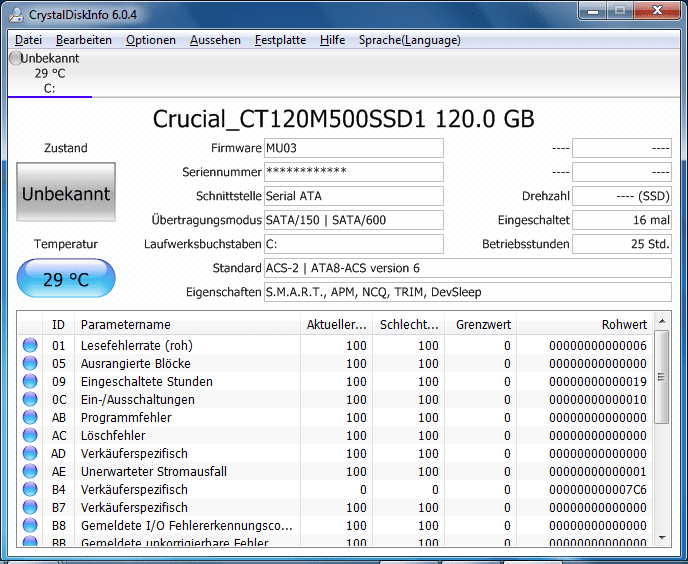Click the blue status orb for Ausrangierte Blöcke
688x564 pixels.
[30, 363]
